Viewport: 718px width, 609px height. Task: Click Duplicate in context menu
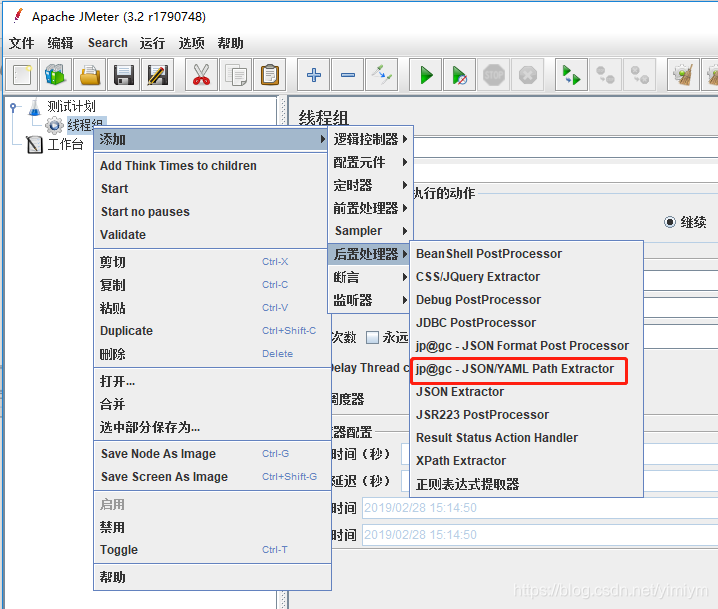212,331
